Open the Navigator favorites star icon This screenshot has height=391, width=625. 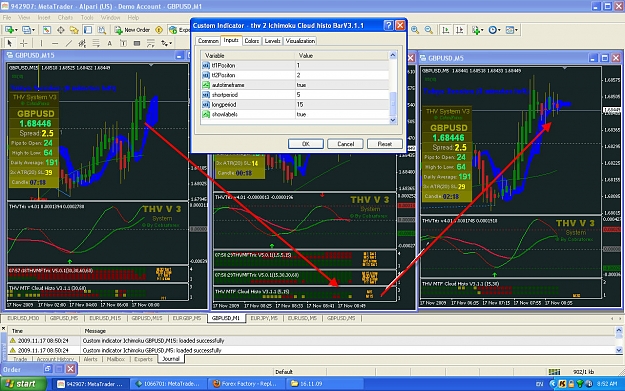[74, 30]
